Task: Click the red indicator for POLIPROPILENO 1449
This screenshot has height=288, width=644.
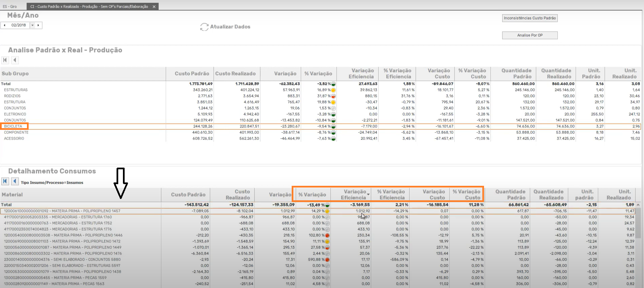Action: [327, 248]
